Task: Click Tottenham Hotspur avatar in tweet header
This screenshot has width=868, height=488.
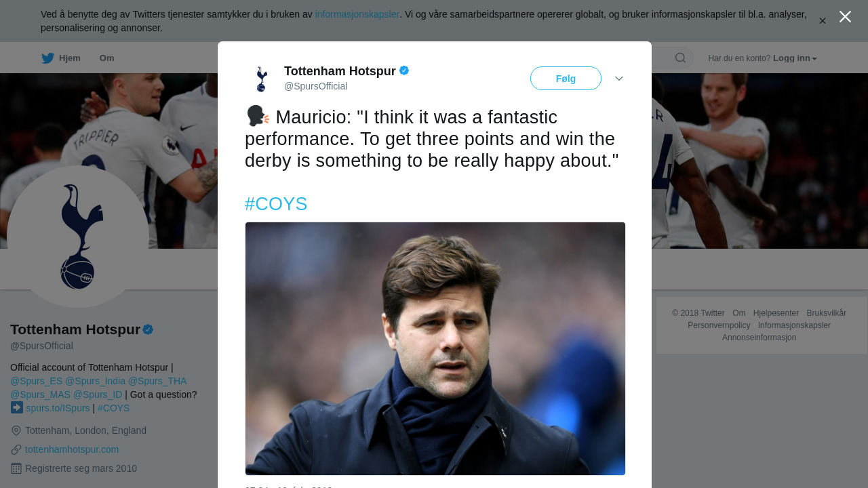Action: tap(261, 79)
